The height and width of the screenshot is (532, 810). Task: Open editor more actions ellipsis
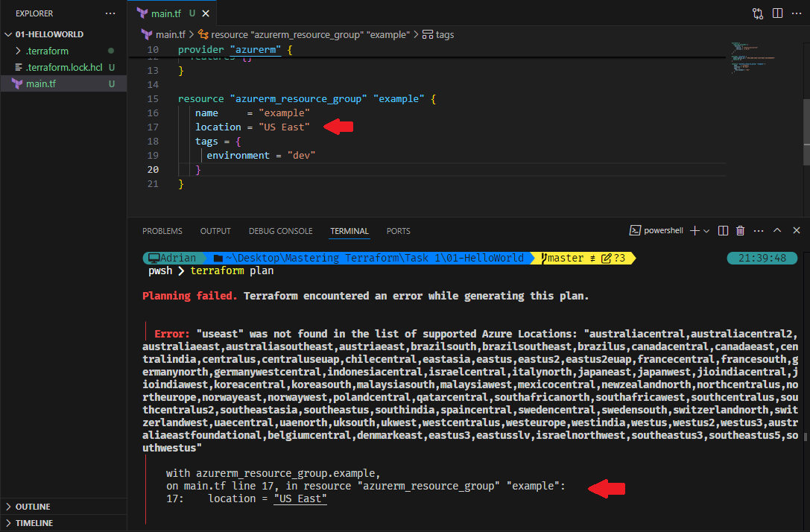tap(797, 13)
